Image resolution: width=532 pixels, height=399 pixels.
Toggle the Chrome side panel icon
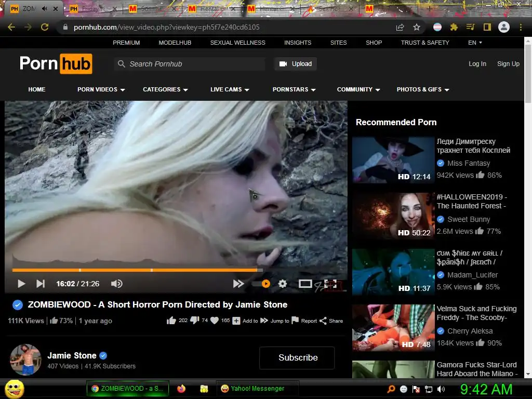487,27
